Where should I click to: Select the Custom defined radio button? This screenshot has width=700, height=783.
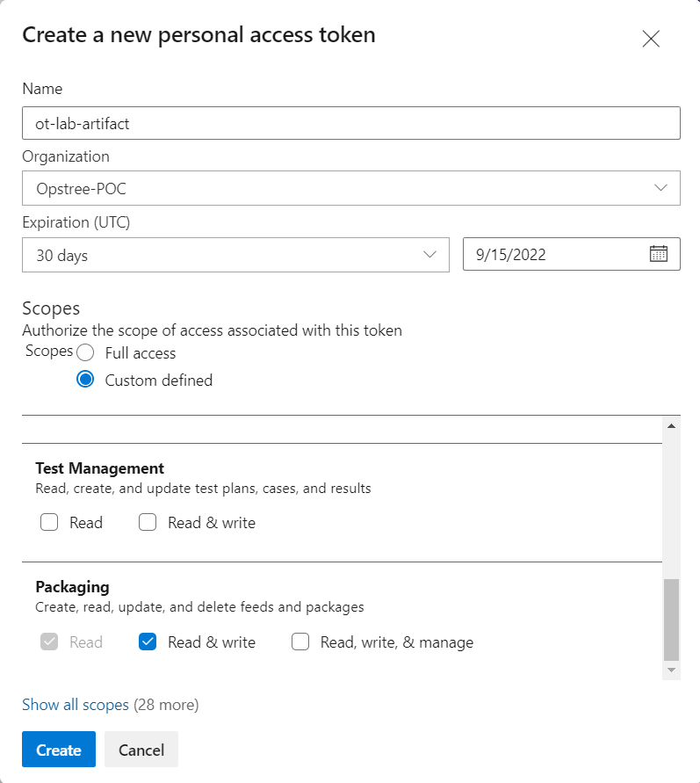(85, 381)
